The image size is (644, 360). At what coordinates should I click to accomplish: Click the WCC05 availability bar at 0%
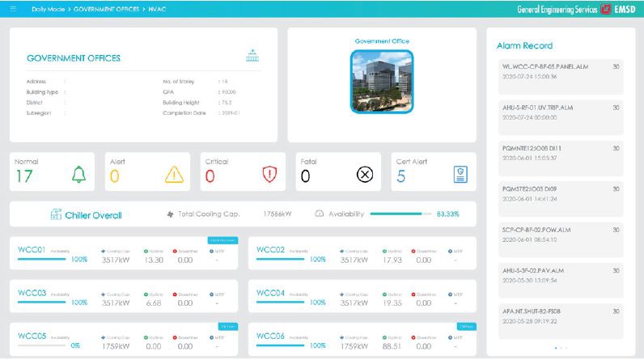point(41,345)
